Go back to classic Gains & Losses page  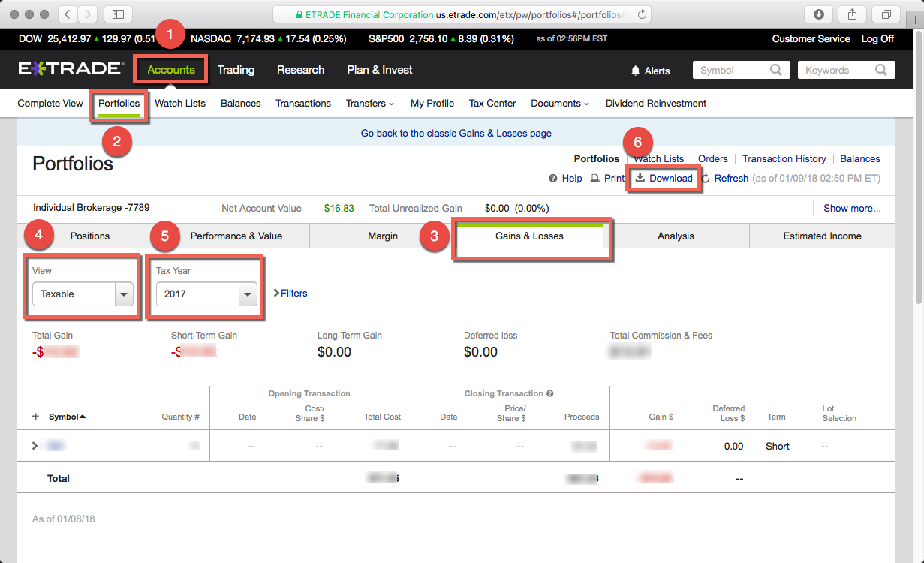(456, 134)
